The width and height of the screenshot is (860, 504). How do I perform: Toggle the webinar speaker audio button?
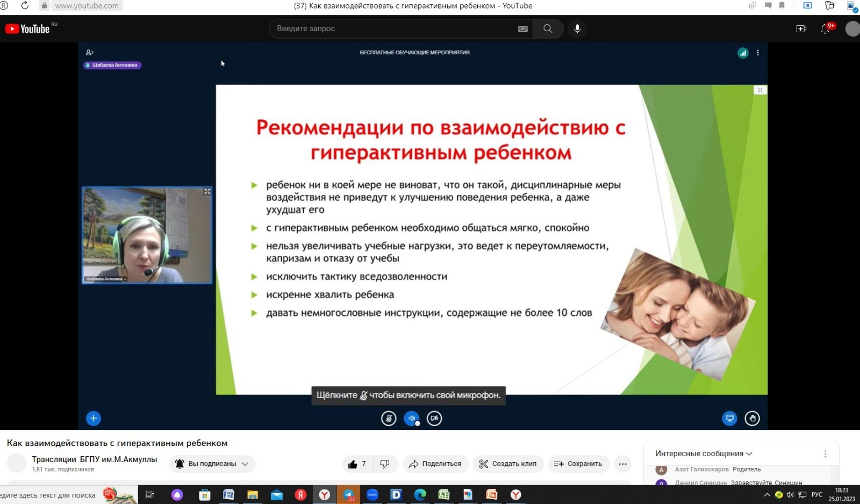411,419
